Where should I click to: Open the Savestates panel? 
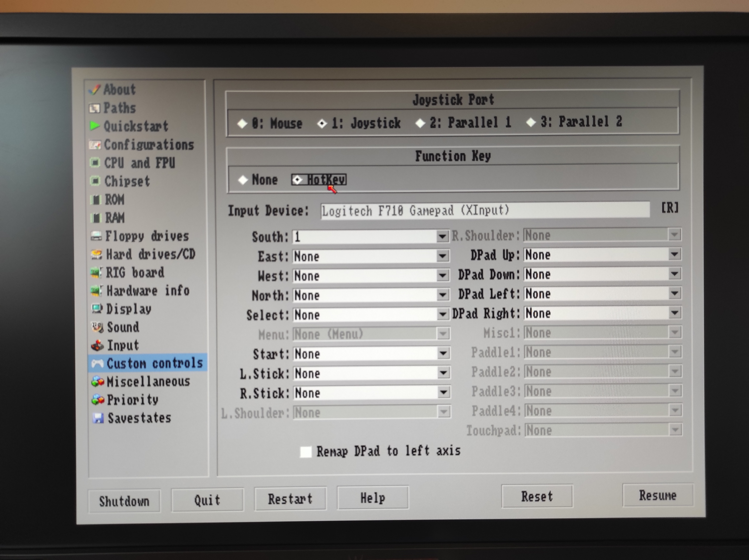click(139, 418)
